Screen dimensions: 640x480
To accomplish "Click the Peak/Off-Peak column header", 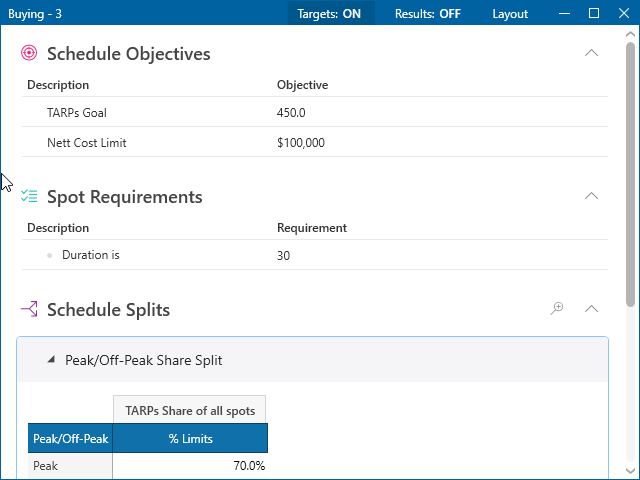I will click(x=70, y=438).
